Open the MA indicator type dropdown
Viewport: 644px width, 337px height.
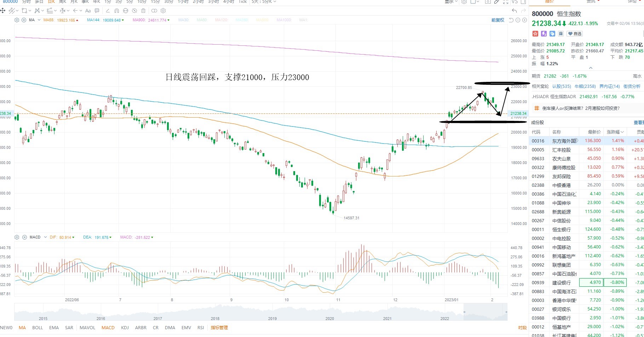(x=39, y=20)
